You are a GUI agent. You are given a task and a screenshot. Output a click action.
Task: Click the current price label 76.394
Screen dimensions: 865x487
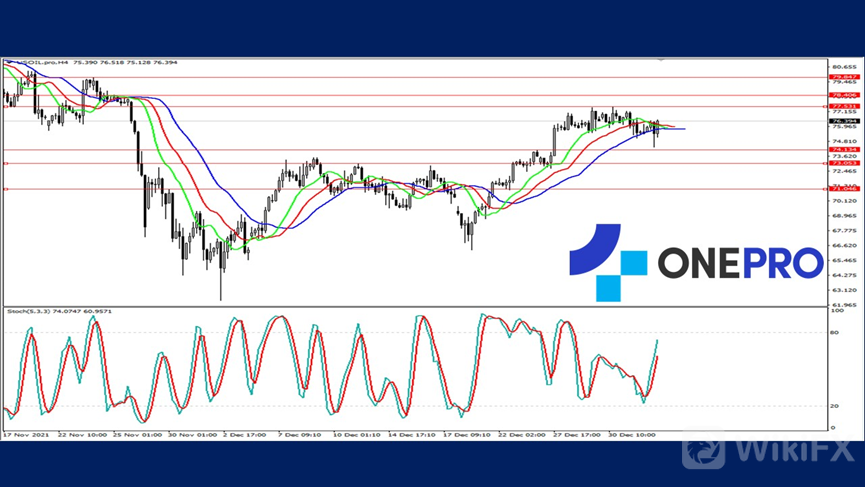coord(844,121)
